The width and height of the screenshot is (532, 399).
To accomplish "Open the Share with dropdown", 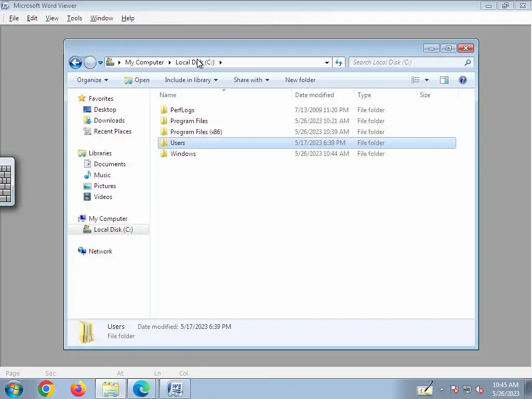I will 251,80.
